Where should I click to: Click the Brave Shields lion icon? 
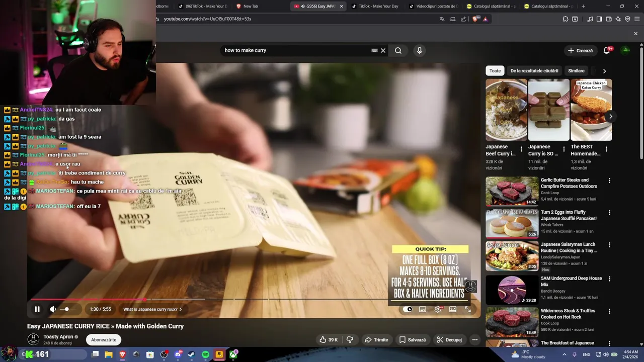point(475,19)
